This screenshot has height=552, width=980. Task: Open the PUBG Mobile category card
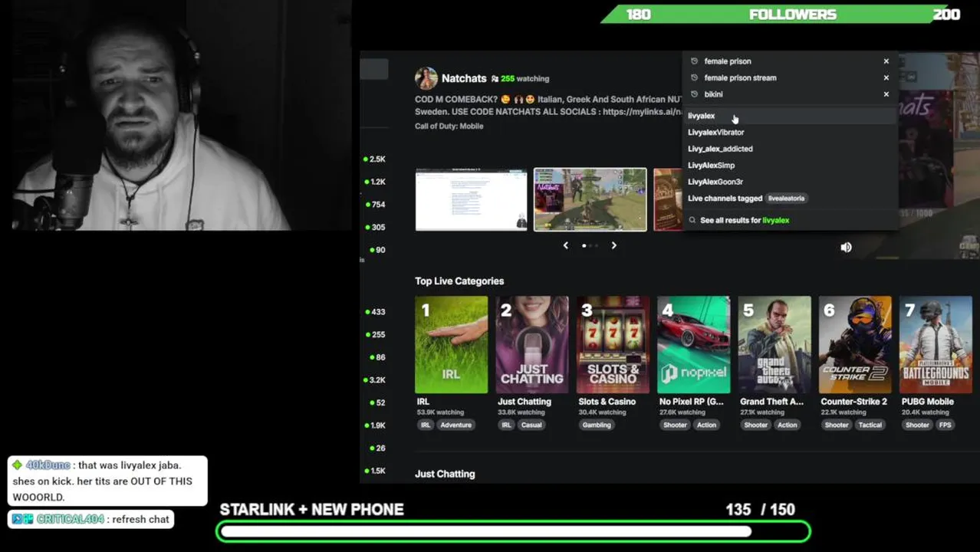point(936,344)
